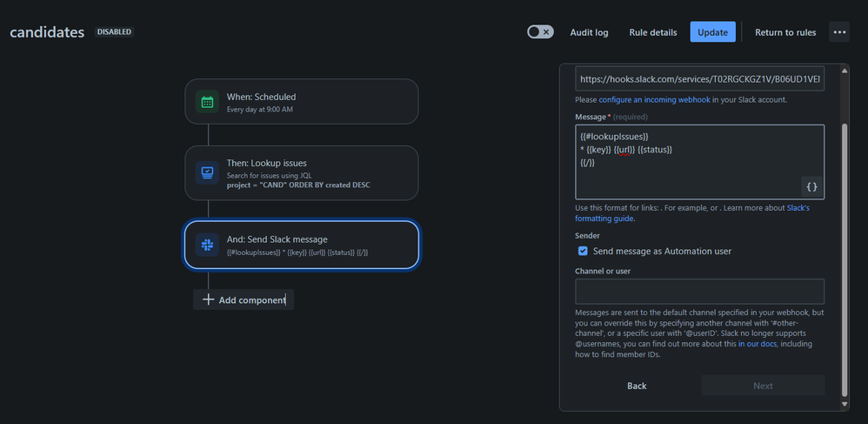The image size is (868, 424).
Task: Click the JQL project = "CAND" query text
Action: tap(298, 185)
